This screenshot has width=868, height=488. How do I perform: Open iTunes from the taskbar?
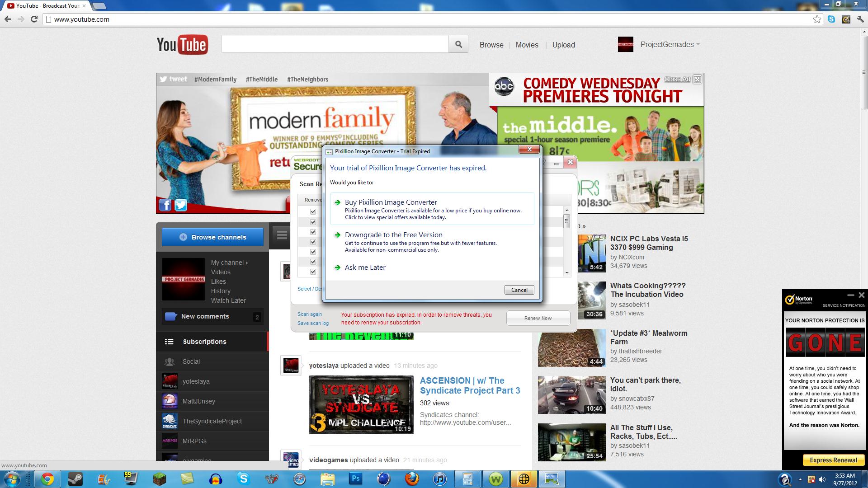(440, 479)
